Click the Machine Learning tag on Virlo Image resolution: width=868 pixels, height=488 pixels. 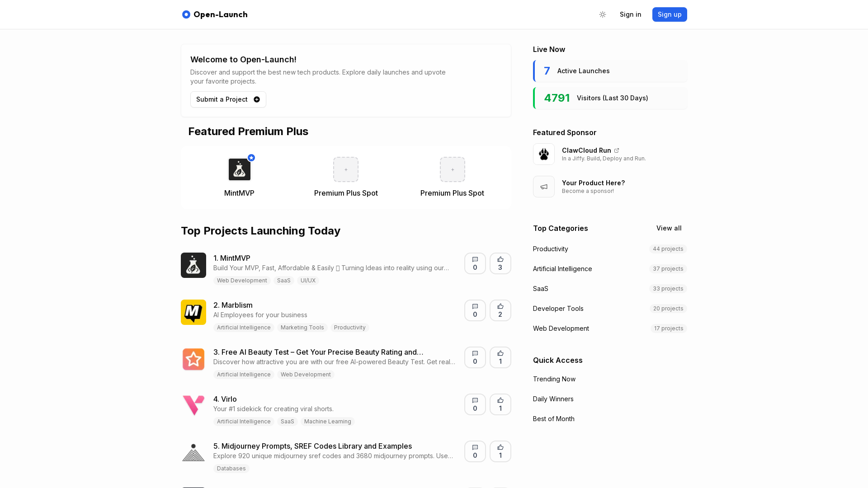coord(327,422)
